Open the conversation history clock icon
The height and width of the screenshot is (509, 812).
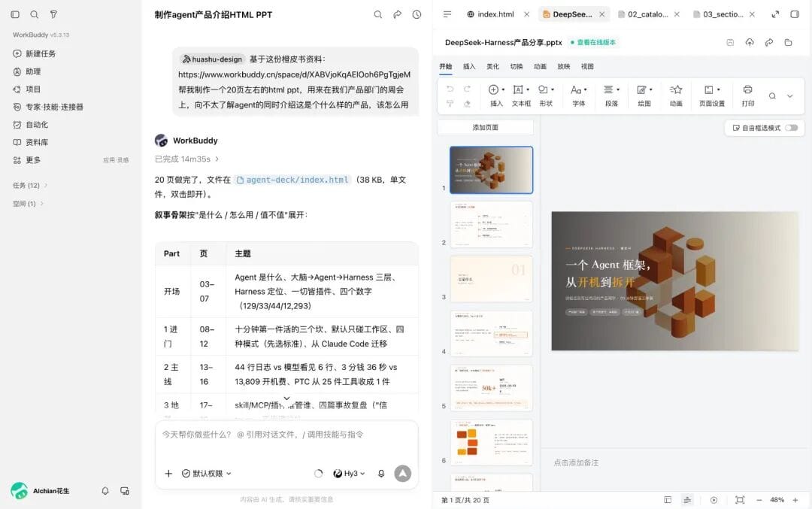417,14
